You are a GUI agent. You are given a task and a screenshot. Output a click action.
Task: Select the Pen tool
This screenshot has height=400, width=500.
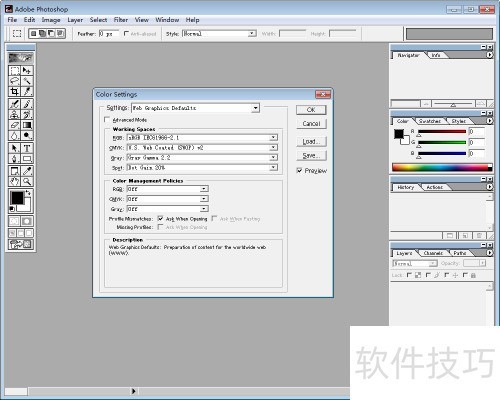click(14, 158)
